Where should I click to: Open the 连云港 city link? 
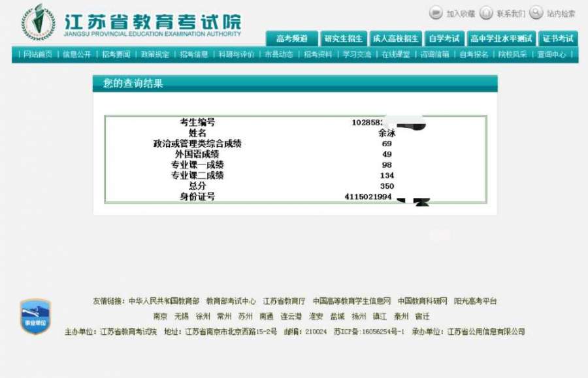coord(291,316)
